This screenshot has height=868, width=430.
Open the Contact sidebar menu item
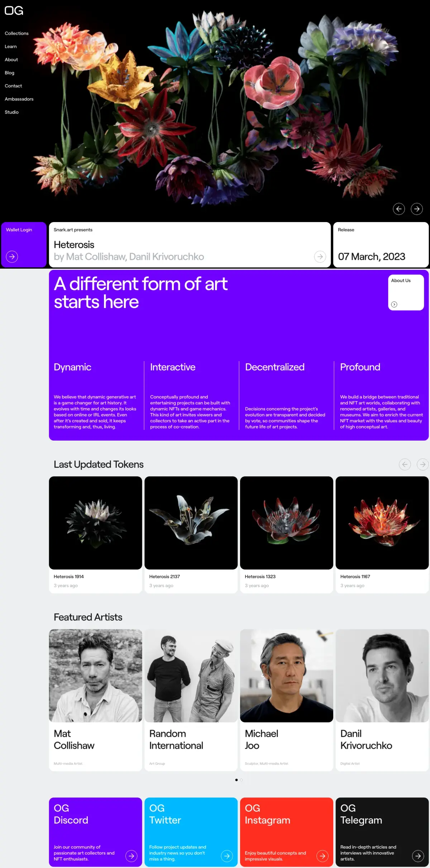point(13,86)
